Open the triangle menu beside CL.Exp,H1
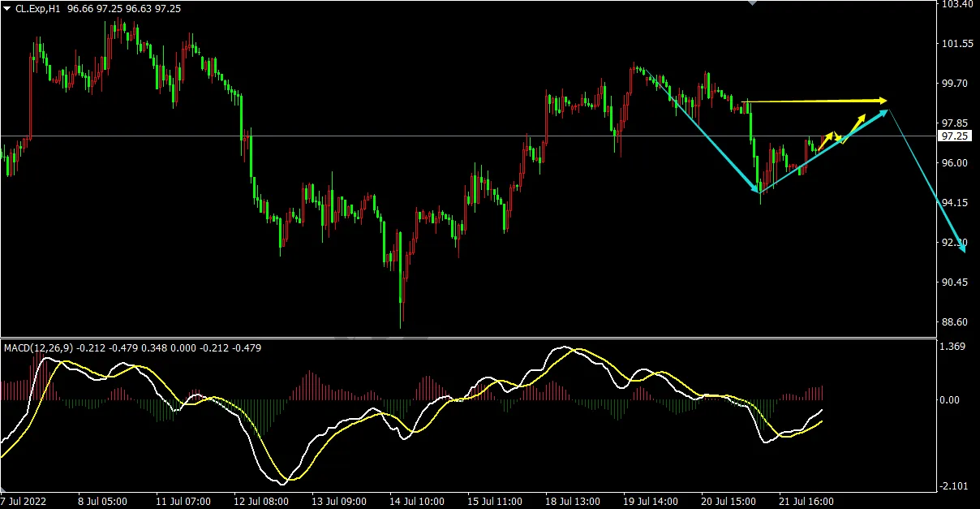This screenshot has height=509, width=980. (7, 8)
